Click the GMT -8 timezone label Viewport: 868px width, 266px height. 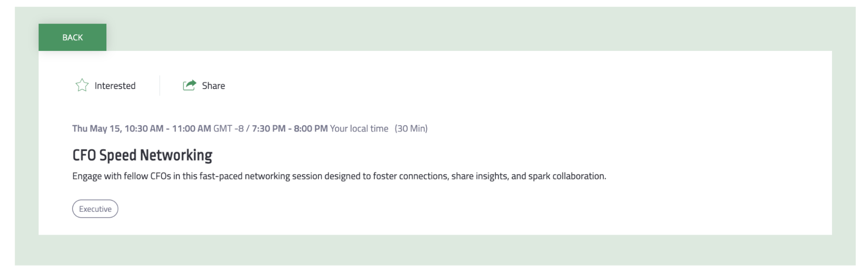click(228, 129)
